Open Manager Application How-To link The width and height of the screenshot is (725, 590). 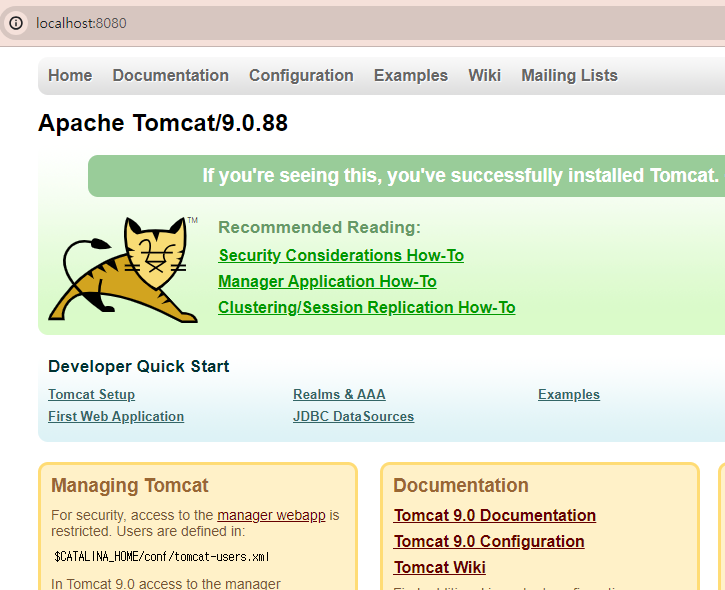click(327, 281)
